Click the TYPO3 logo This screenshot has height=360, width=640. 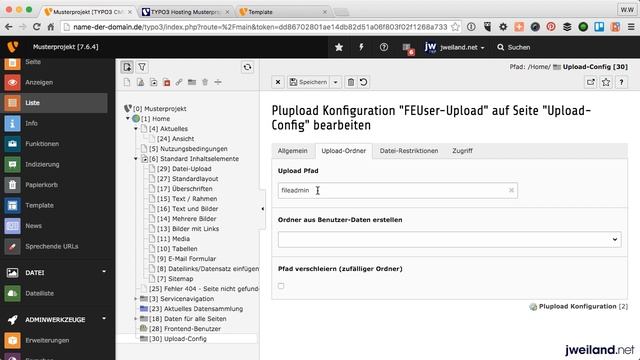coord(13,47)
